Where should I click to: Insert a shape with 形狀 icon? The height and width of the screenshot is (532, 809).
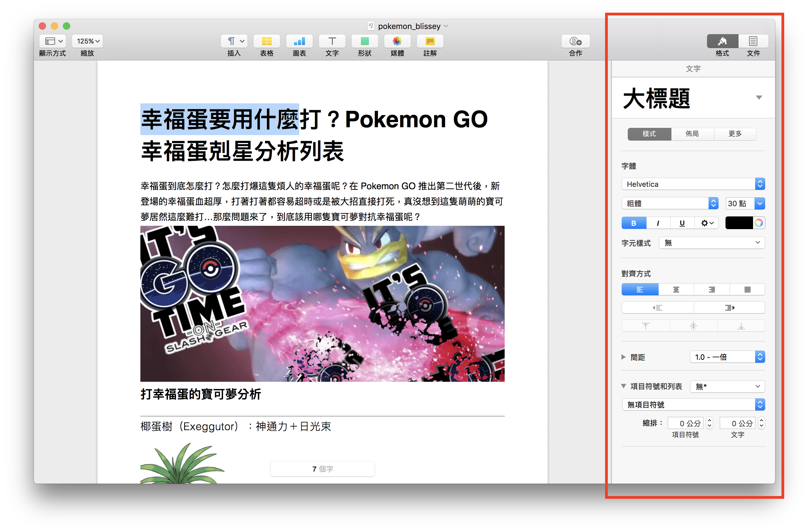point(365,41)
